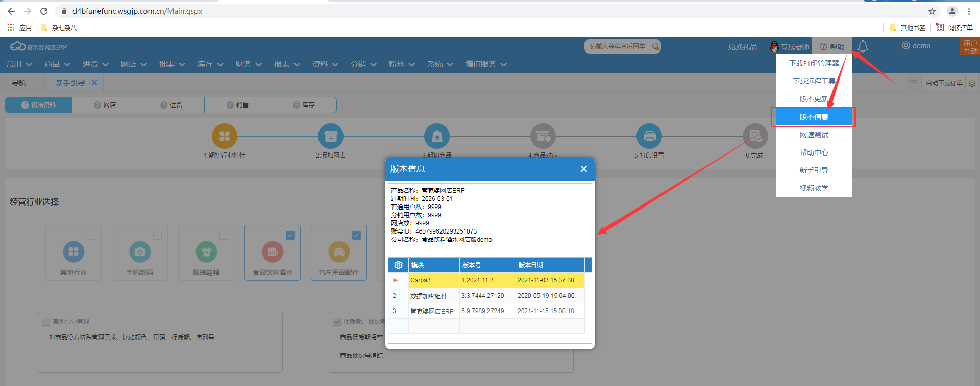Open settings gear next to 自动下载订单

pyautogui.click(x=972, y=83)
